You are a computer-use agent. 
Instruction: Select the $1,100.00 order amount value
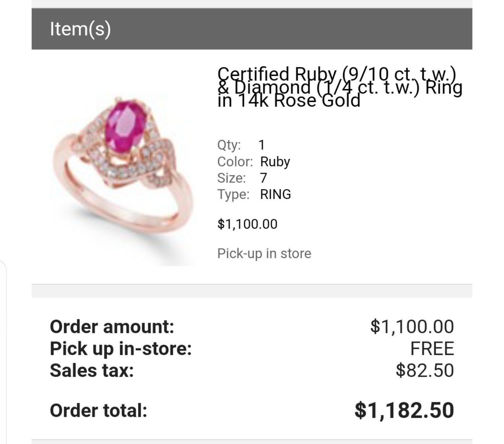coord(412,326)
